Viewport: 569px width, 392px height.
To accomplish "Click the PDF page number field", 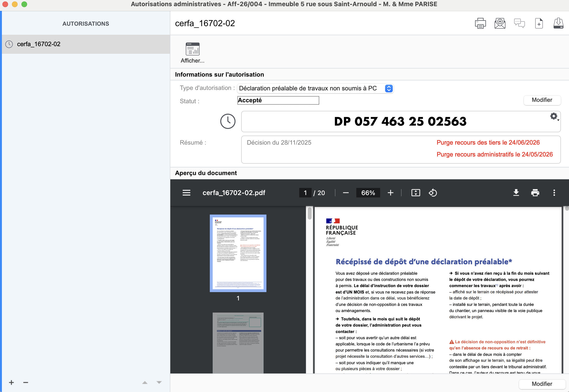I will (305, 193).
